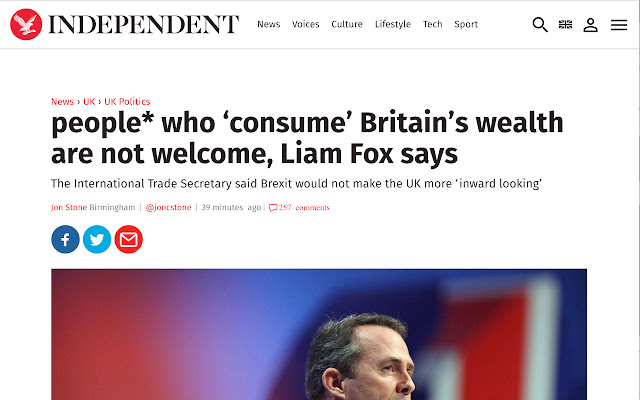Expand the hamburger menu icon
This screenshot has width=640, height=400.
click(x=619, y=25)
